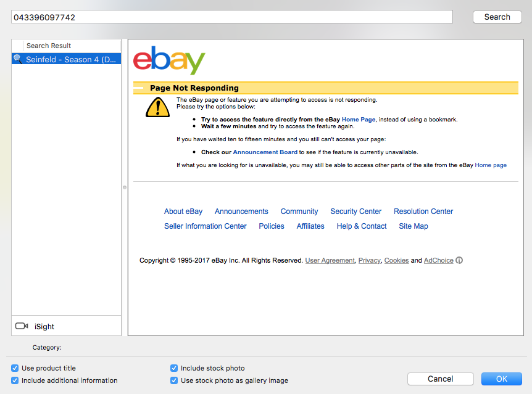The height and width of the screenshot is (394, 532).
Task: Click the AdChoice info icon
Action: 459,260
